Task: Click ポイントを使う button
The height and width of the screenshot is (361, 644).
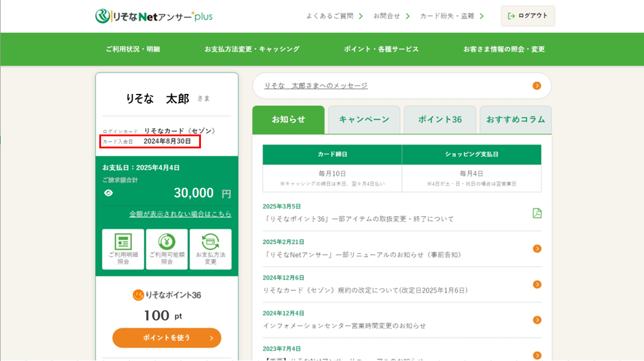Action: (x=167, y=337)
